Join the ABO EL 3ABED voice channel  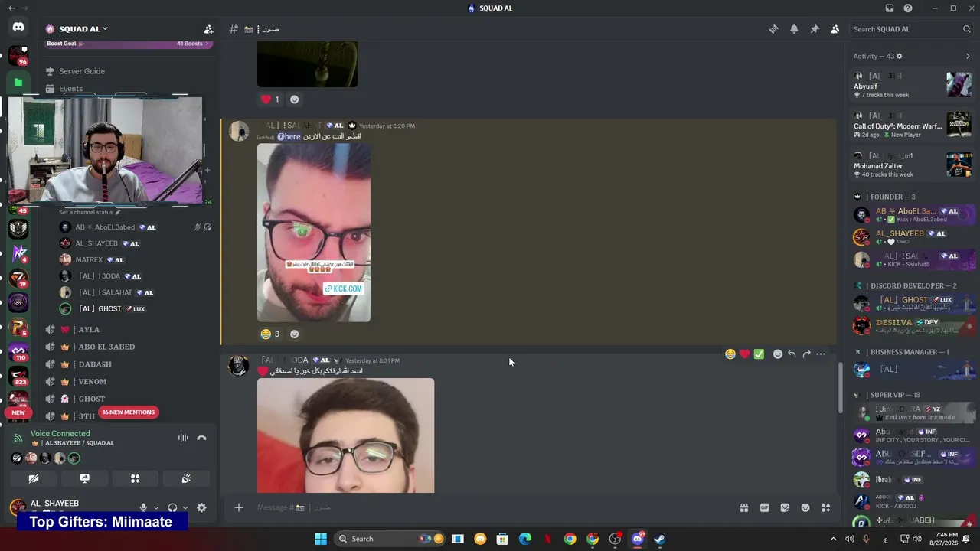[x=106, y=347]
